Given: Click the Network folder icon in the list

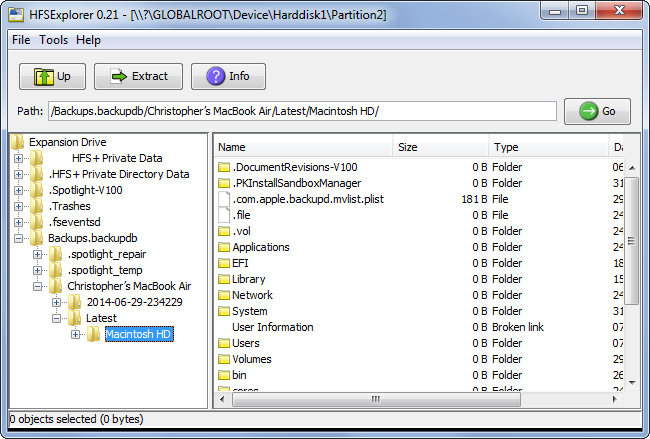Looking at the screenshot, I should coord(224,295).
